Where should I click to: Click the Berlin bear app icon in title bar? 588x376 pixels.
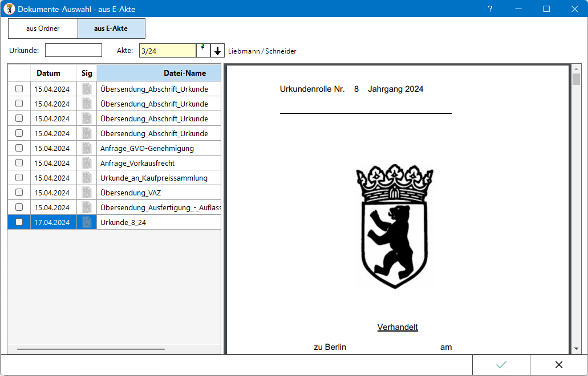click(9, 9)
